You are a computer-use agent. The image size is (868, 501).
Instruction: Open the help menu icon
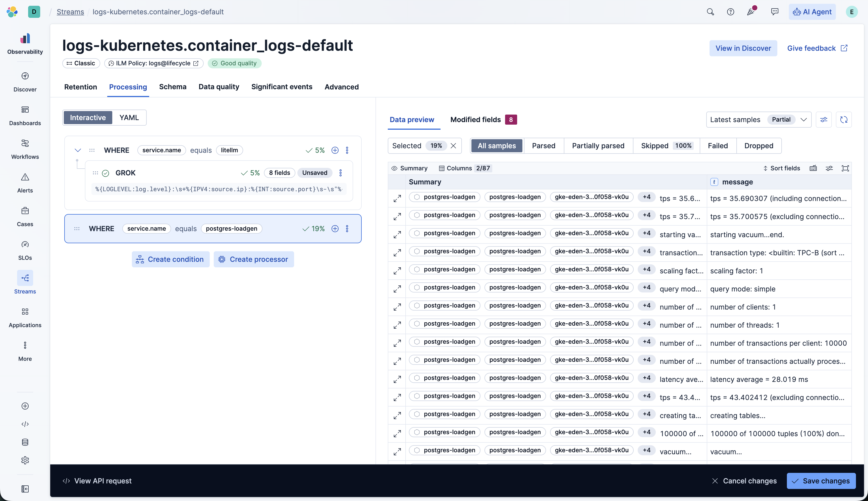point(730,12)
